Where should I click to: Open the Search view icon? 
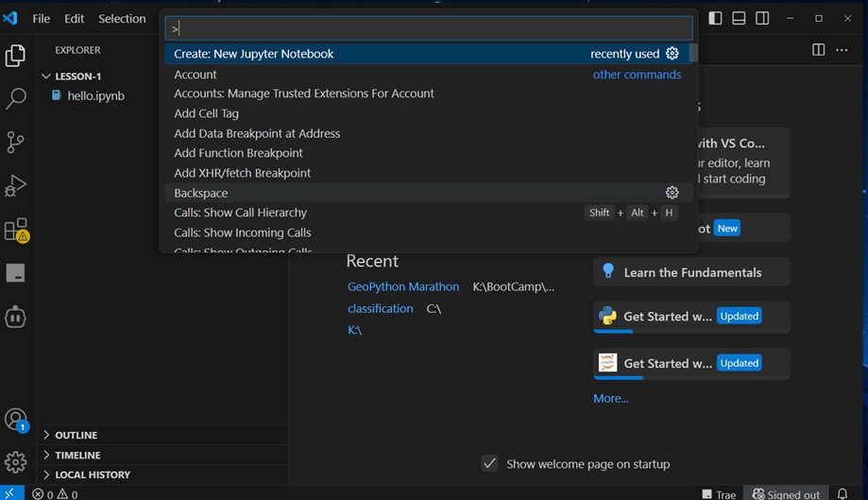(x=15, y=98)
